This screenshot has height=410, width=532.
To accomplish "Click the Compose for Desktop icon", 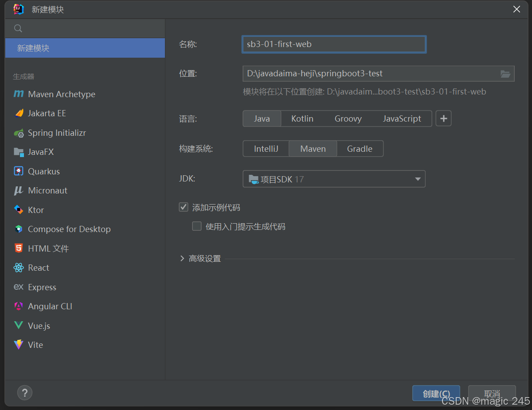I will pyautogui.click(x=19, y=229).
